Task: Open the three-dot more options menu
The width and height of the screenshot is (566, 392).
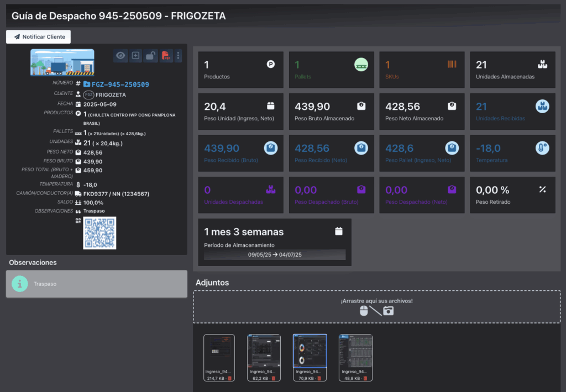Action: 178,56
